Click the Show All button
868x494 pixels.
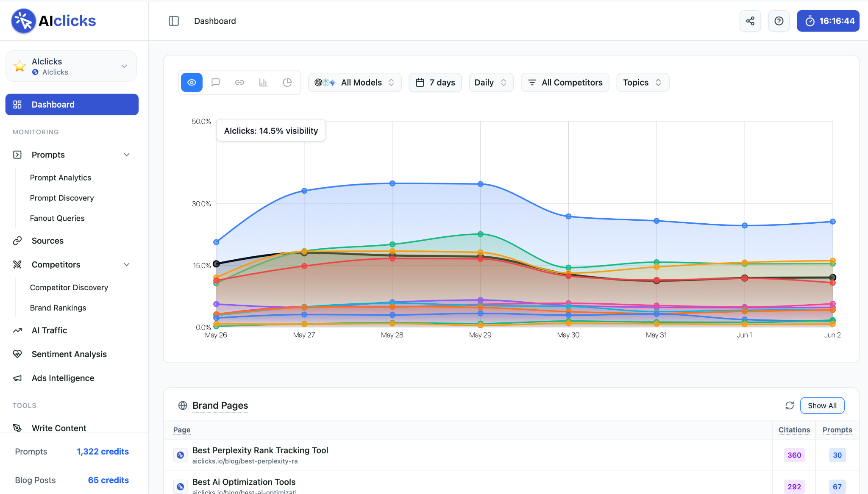[x=822, y=405]
